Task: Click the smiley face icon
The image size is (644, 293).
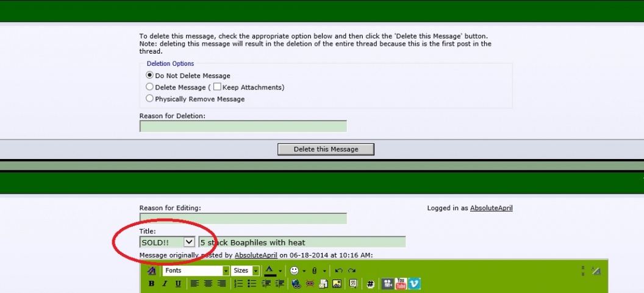Action: (x=294, y=270)
